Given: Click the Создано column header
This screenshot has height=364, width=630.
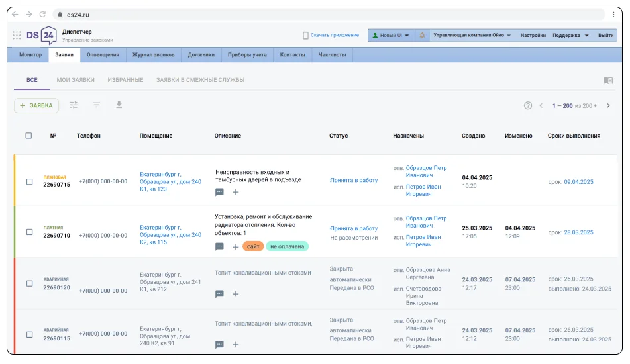Looking at the screenshot, I should coord(473,136).
